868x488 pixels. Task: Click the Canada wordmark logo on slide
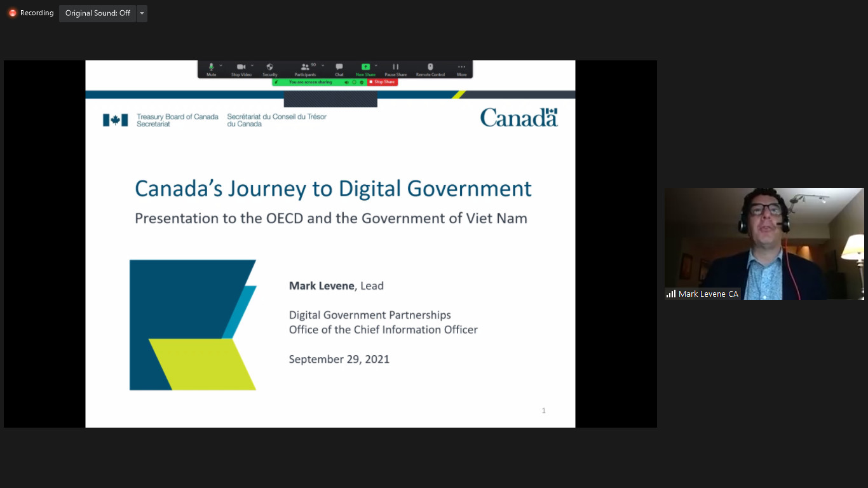[519, 118]
